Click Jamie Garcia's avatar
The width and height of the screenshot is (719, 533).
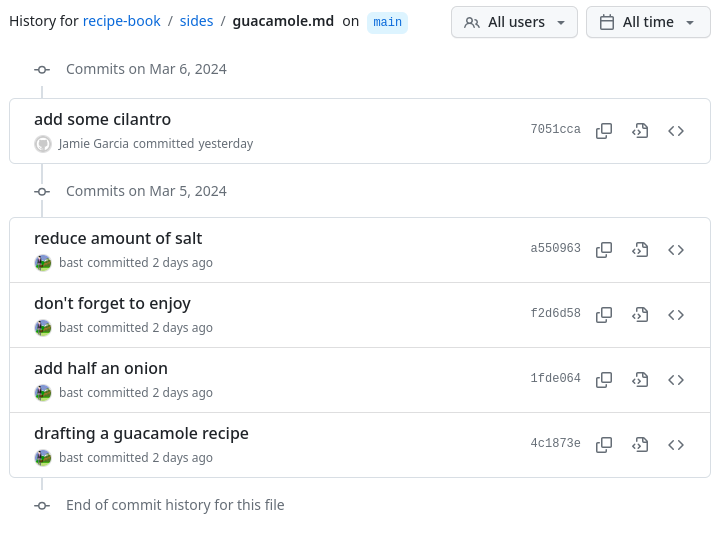pos(43,144)
